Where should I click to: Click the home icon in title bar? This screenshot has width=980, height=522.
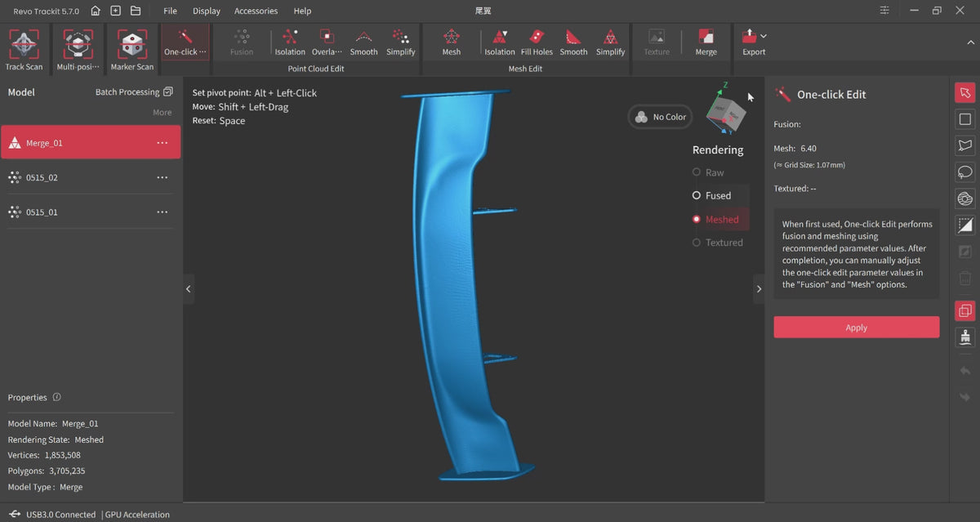tap(96, 11)
